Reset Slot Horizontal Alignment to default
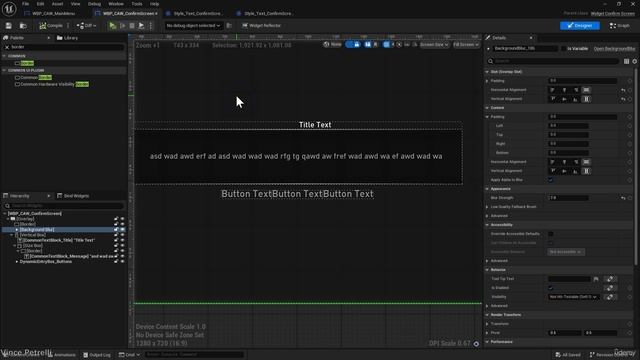This screenshot has height=360, width=640. (623, 90)
